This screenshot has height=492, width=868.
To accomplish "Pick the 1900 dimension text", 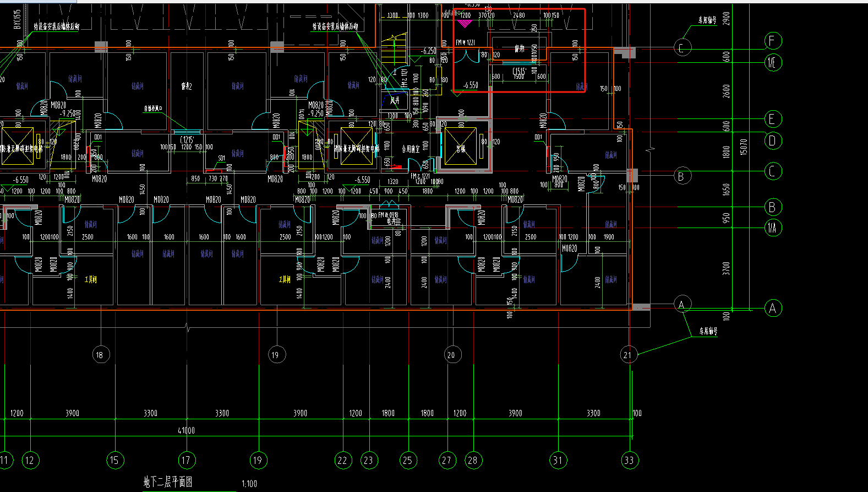I will pyautogui.click(x=609, y=237).
